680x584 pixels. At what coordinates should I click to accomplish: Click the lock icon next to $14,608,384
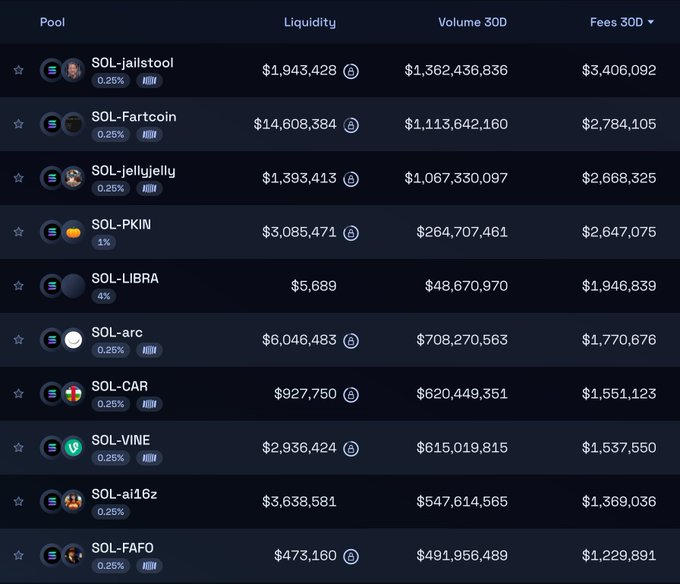point(351,125)
